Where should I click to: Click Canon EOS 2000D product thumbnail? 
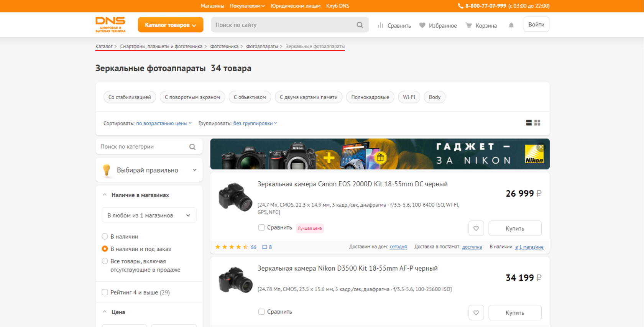coord(235,197)
